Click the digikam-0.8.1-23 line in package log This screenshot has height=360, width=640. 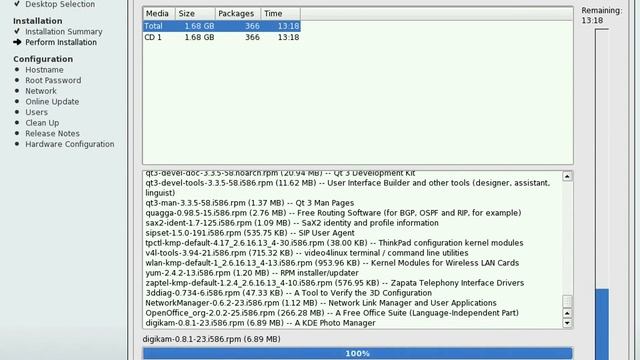(x=260, y=323)
